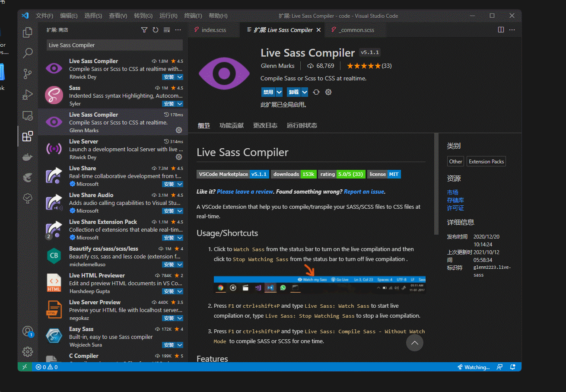Screen dimensions: 566x392
Task: Click the remote window indicator in status bar
Action: pos(24,367)
